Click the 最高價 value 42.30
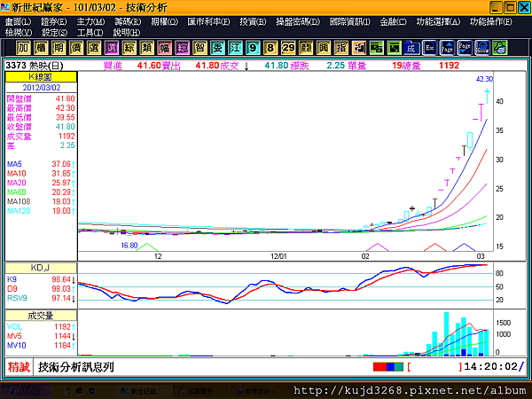The image size is (532, 399). pyautogui.click(x=65, y=108)
